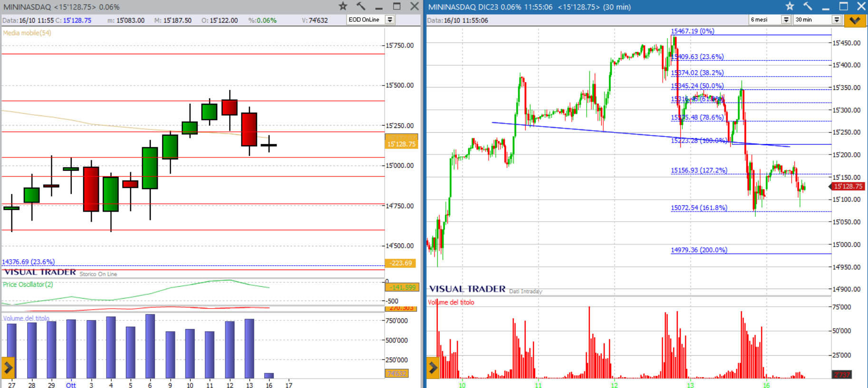Viewport: 868px width, 388px height.
Task: Open the hammer tool icon in left chart window
Action: (x=361, y=6)
